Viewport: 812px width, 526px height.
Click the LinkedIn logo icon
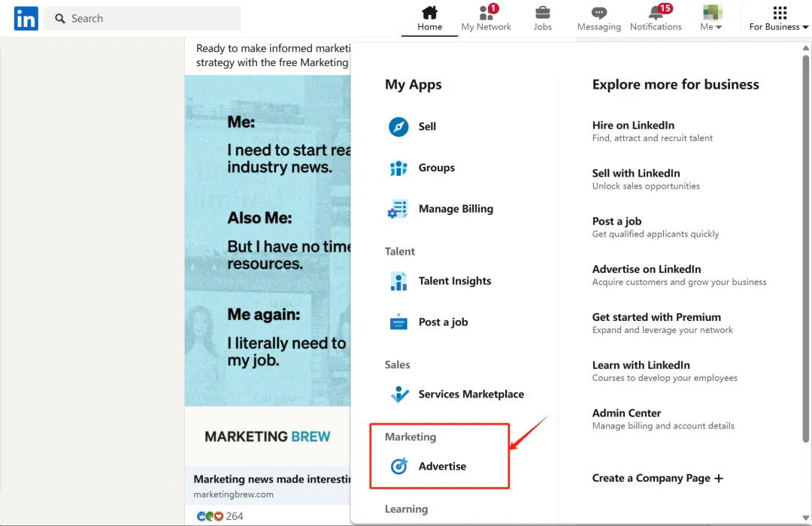tap(26, 19)
